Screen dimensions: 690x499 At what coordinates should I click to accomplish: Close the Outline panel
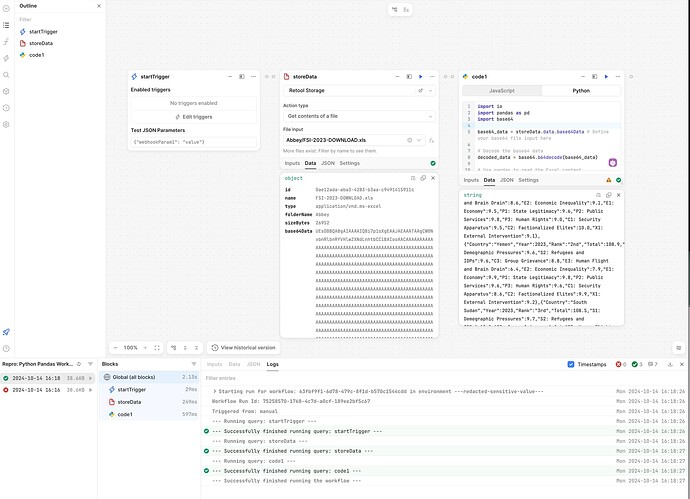click(99, 6)
